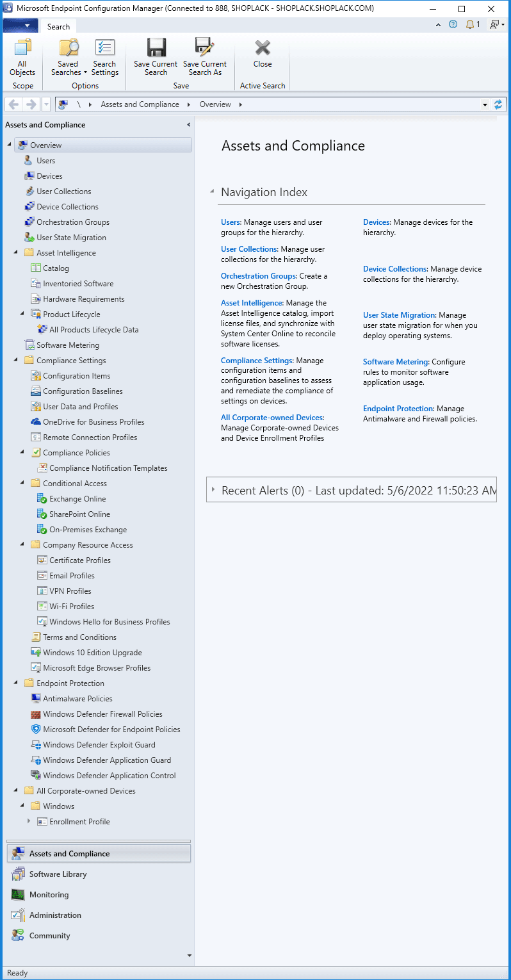Select Orchestration Groups tree node

[73, 222]
